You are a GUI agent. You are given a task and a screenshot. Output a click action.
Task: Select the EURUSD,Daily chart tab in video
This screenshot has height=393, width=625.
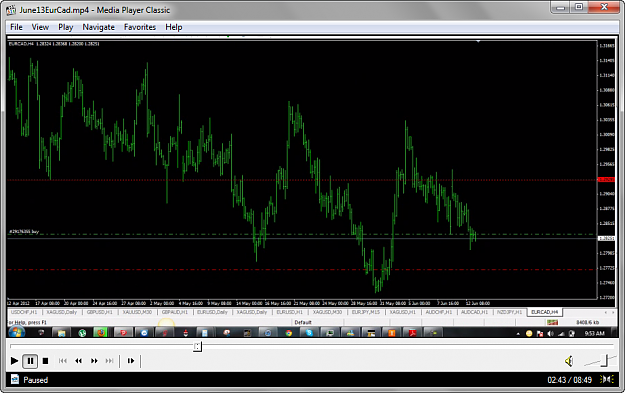pyautogui.click(x=212, y=312)
